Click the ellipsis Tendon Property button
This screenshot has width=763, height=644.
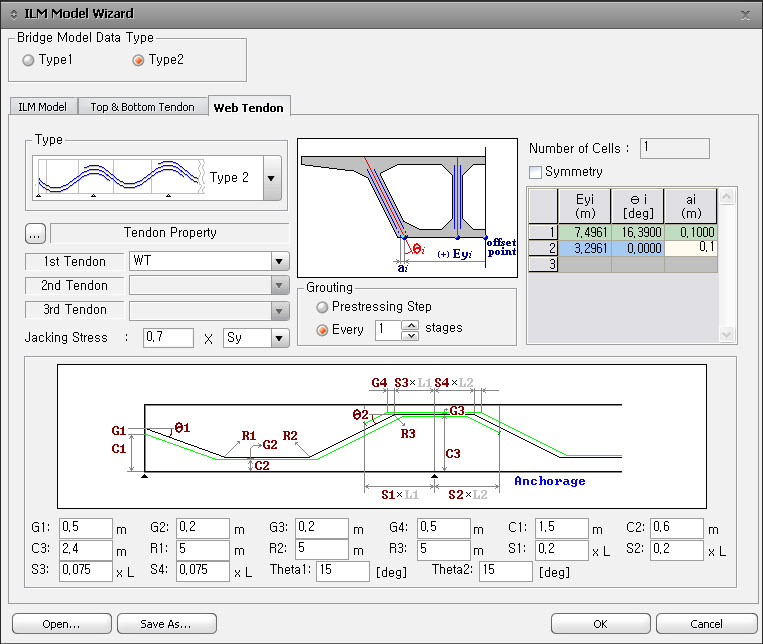[36, 234]
